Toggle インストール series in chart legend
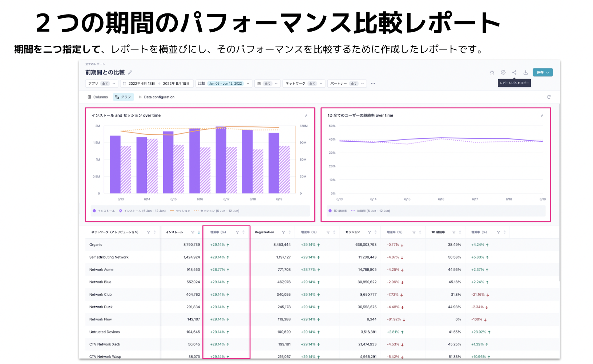This screenshot has height=364, width=593. coord(104,211)
